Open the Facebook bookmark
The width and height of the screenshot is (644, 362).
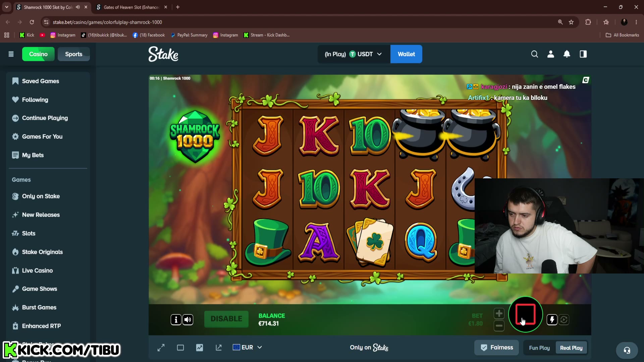point(149,35)
